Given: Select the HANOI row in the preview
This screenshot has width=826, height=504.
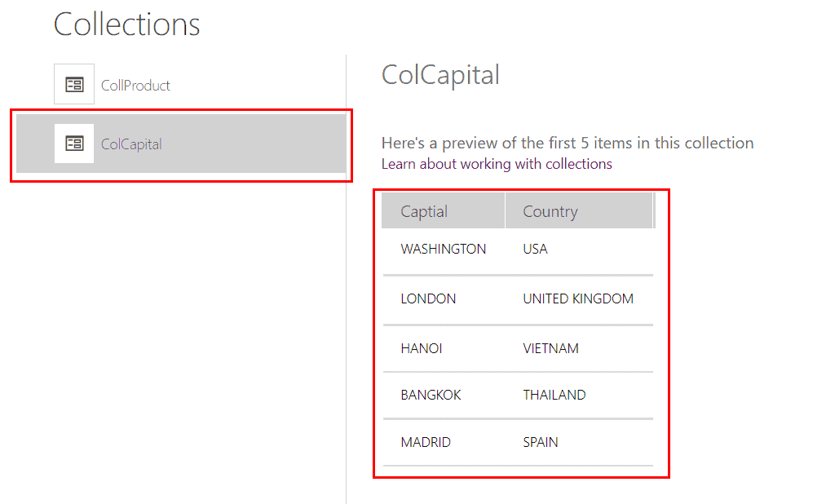Looking at the screenshot, I should tap(422, 347).
